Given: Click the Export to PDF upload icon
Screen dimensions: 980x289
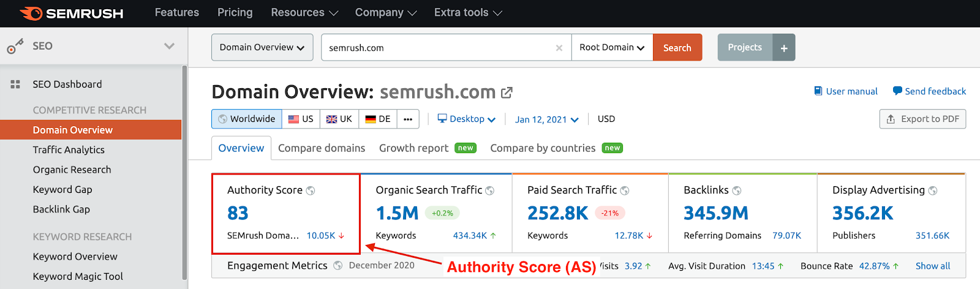Looking at the screenshot, I should (891, 119).
